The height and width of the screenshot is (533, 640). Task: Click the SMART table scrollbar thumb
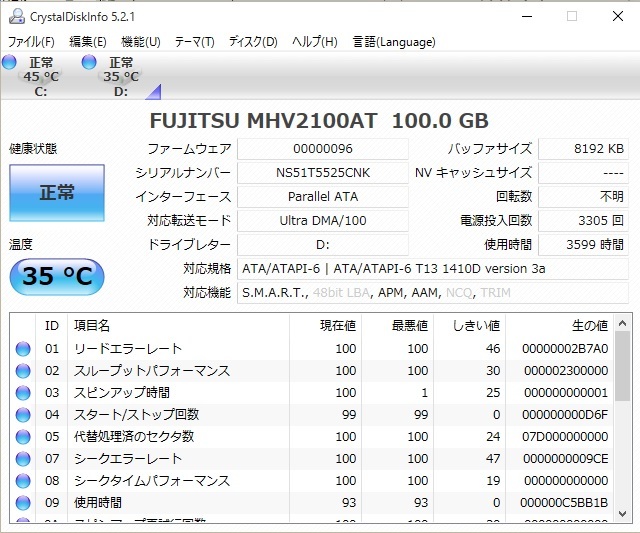pyautogui.click(x=622, y=366)
